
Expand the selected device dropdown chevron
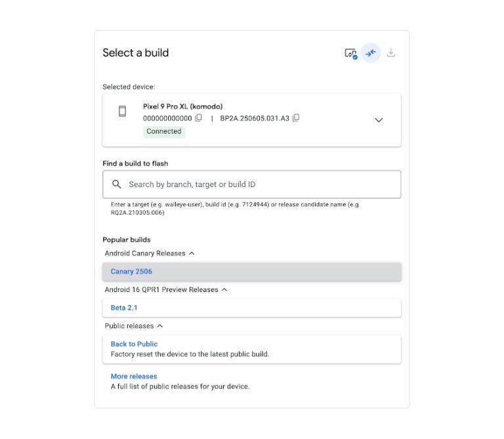[379, 120]
